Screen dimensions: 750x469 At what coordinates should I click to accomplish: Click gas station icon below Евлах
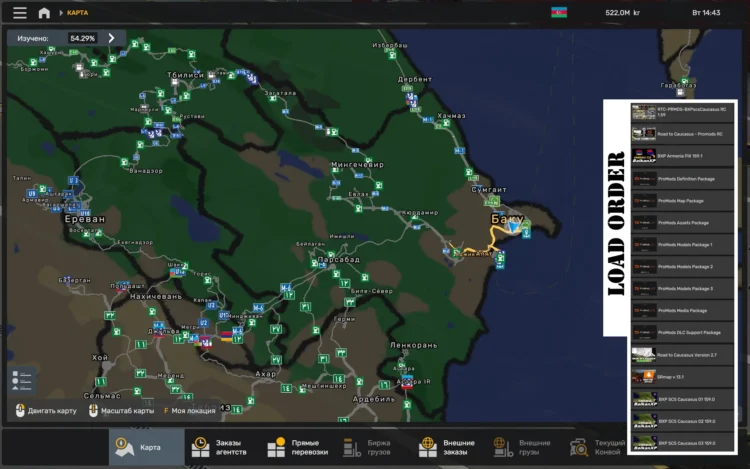click(x=359, y=208)
